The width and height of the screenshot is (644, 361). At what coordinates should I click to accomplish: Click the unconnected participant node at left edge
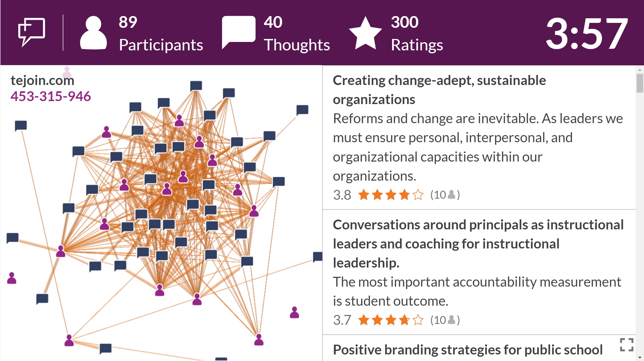[12, 278]
